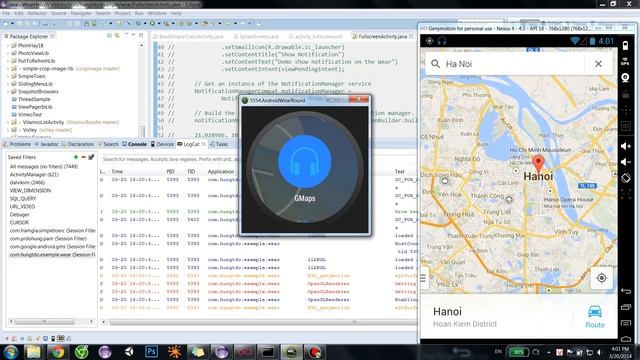Viewport: 640px width, 360px height.
Task: Rotate the Genymotion device screen
Action: coord(625,178)
